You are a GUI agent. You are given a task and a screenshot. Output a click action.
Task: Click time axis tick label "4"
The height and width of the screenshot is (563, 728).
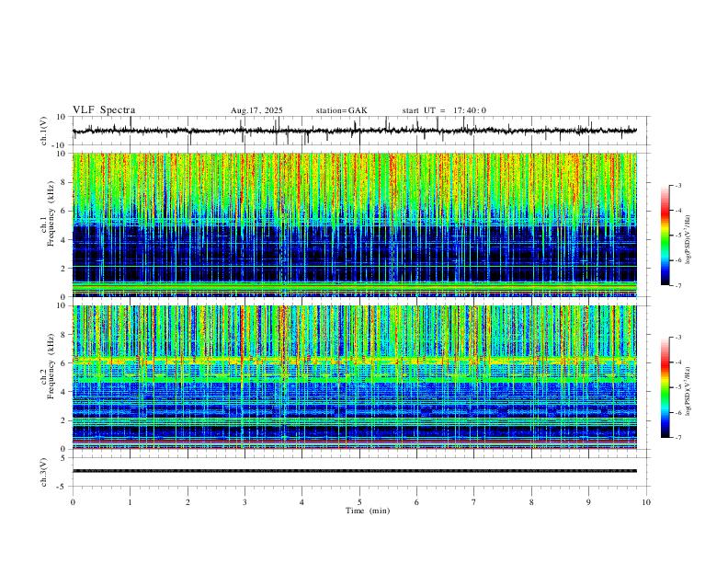301,502
